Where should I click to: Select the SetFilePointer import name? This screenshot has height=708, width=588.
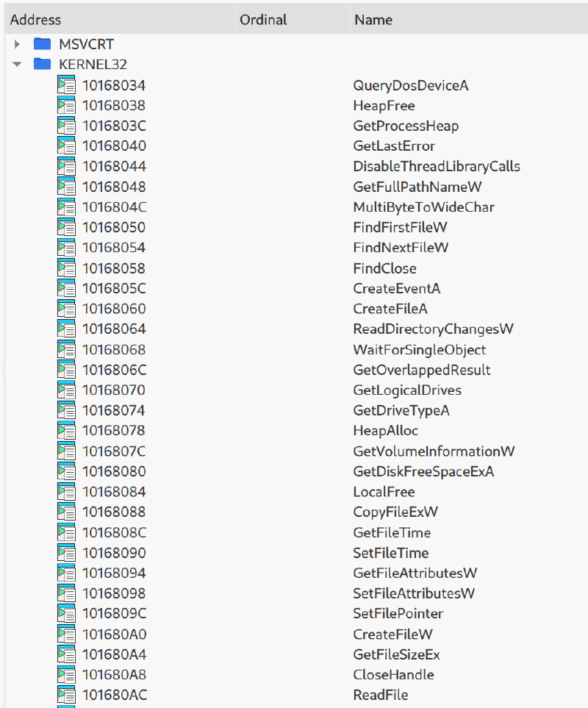pyautogui.click(x=398, y=614)
